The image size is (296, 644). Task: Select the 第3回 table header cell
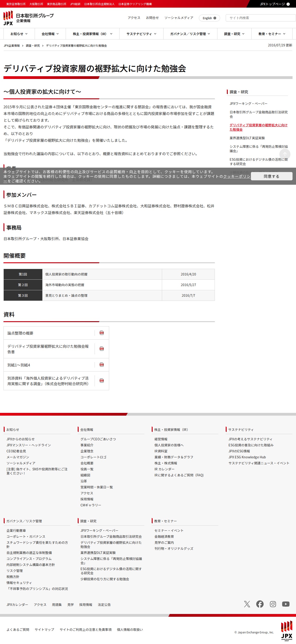tap(23, 296)
